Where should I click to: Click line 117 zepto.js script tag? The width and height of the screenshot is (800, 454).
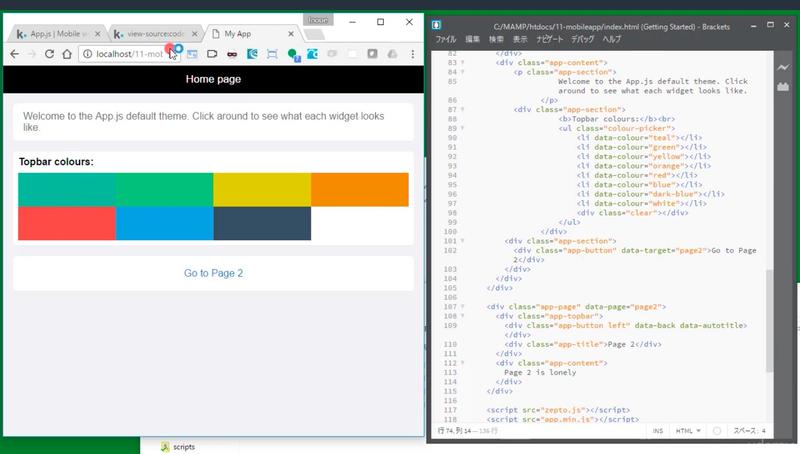click(558, 410)
